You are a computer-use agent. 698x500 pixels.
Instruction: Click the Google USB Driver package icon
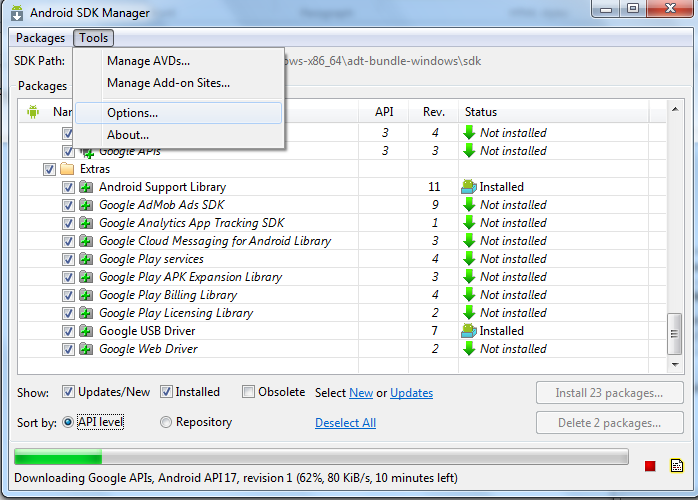[86, 331]
